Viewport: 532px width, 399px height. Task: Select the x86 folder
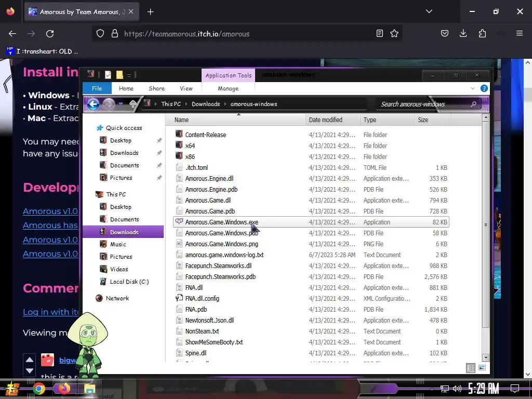pyautogui.click(x=190, y=157)
